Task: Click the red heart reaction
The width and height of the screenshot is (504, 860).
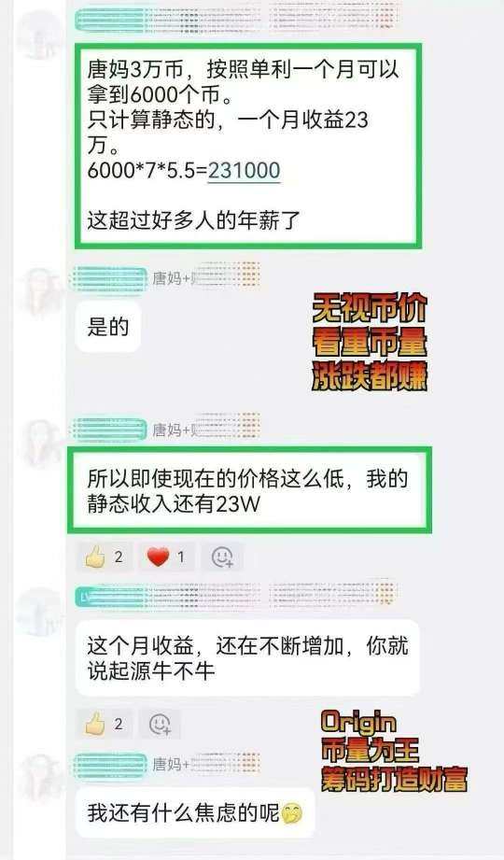Action: [166, 557]
